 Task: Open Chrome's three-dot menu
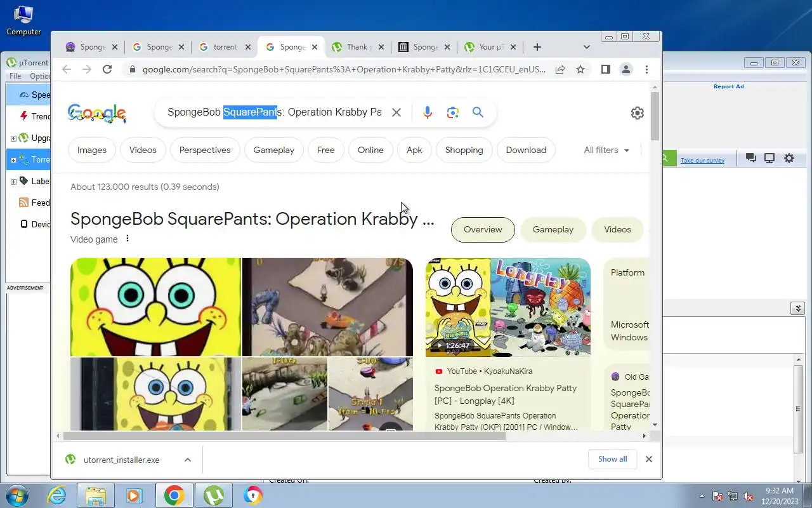coord(646,69)
